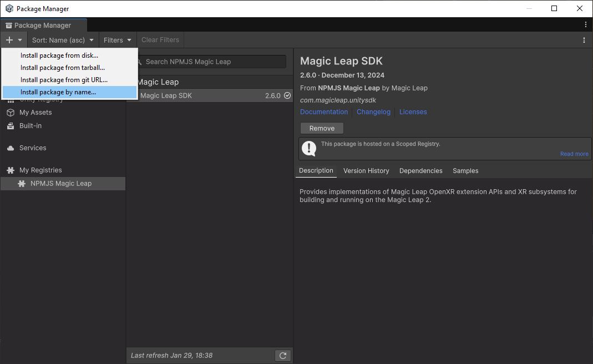Switch to the Version History tab
This screenshot has height=364, width=593.
click(366, 170)
